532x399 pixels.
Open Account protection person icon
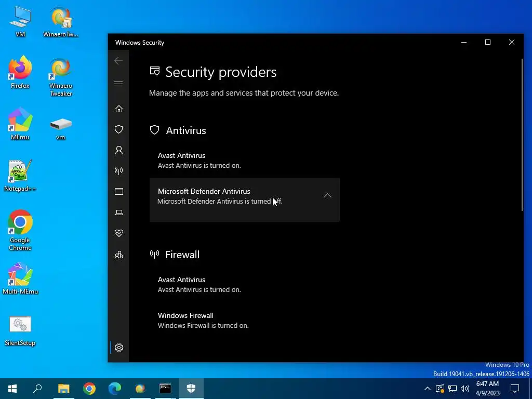coord(119,150)
